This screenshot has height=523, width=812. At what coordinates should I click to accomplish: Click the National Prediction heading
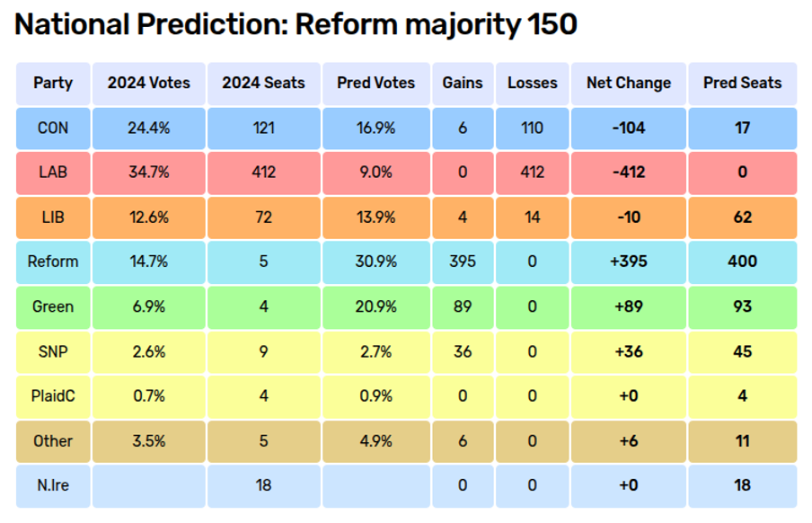tap(296, 25)
